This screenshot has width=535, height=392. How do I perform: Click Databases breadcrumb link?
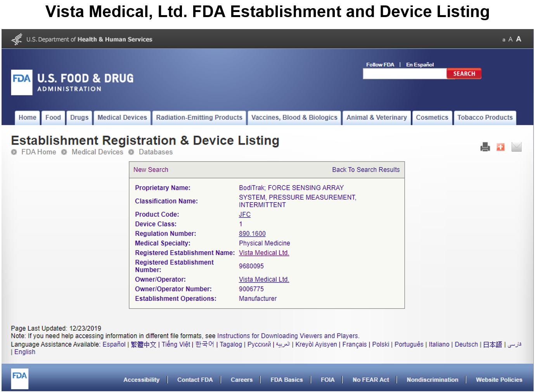(156, 152)
